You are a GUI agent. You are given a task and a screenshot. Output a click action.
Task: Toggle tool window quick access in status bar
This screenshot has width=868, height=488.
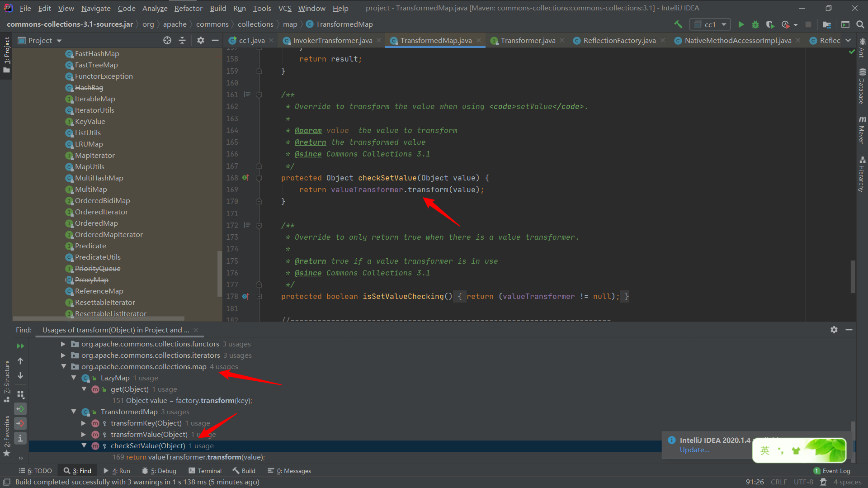coord(7,482)
